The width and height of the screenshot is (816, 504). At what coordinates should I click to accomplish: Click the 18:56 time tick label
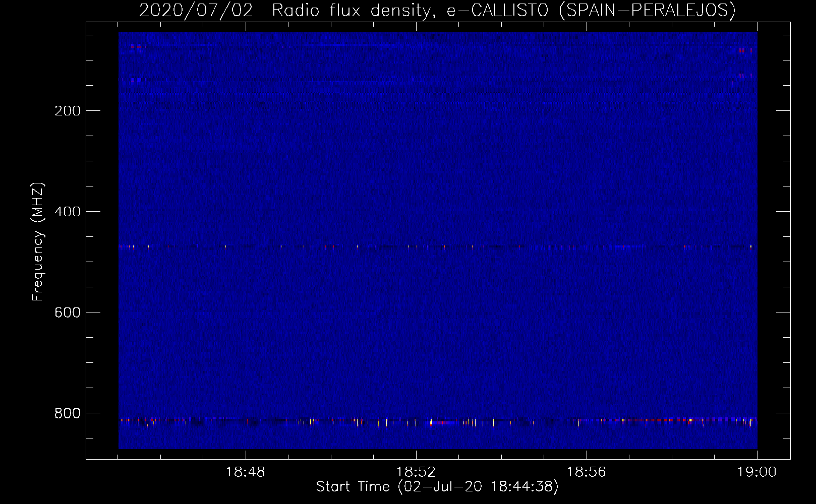click(x=587, y=472)
